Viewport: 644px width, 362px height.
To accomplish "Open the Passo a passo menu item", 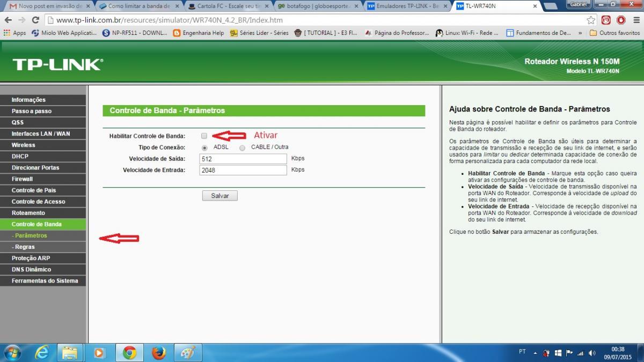I will coord(43,111).
